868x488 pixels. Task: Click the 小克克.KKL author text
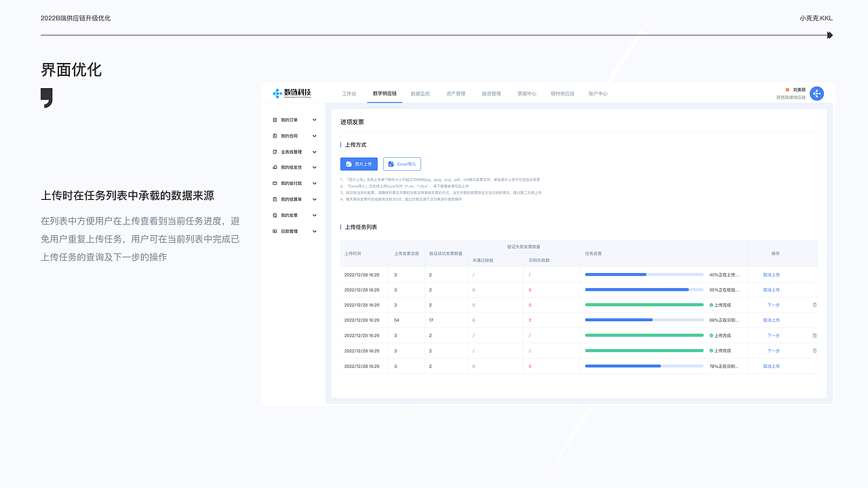click(816, 18)
